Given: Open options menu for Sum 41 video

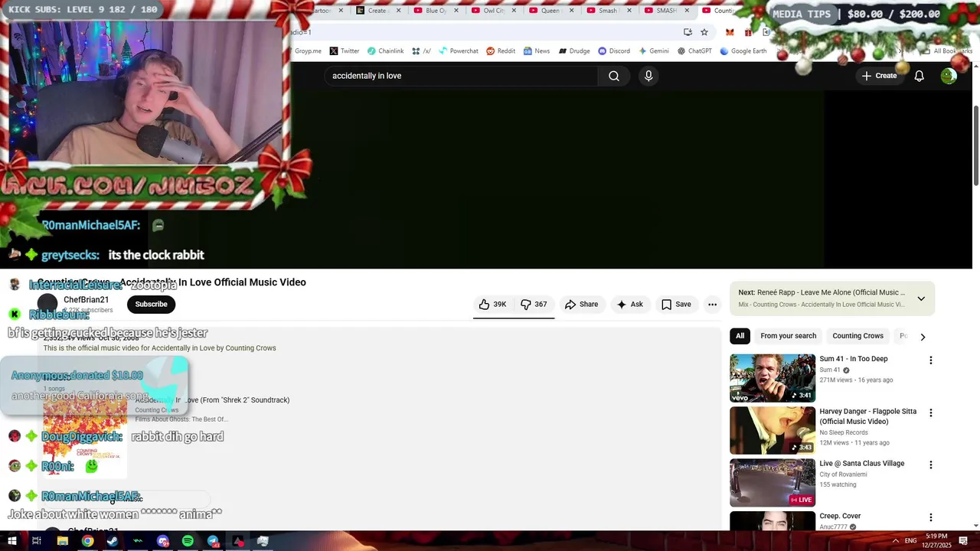Looking at the screenshot, I should [x=931, y=360].
